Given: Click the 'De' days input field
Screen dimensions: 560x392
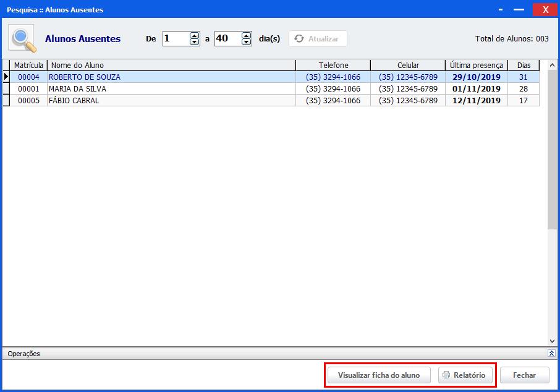Looking at the screenshot, I should [x=176, y=38].
